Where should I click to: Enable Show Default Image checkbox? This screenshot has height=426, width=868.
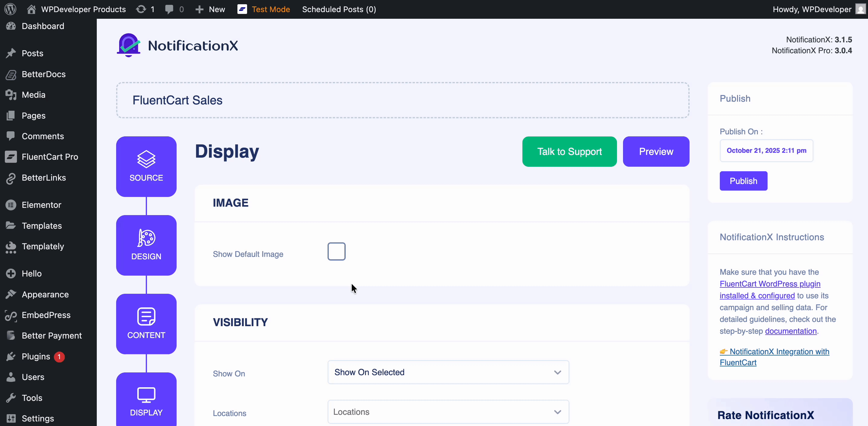[336, 251]
